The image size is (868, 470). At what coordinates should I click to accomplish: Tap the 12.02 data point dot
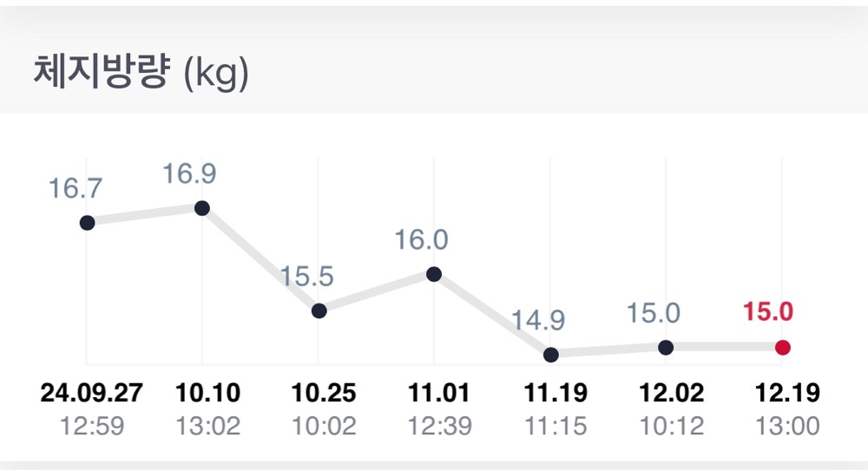coord(666,347)
